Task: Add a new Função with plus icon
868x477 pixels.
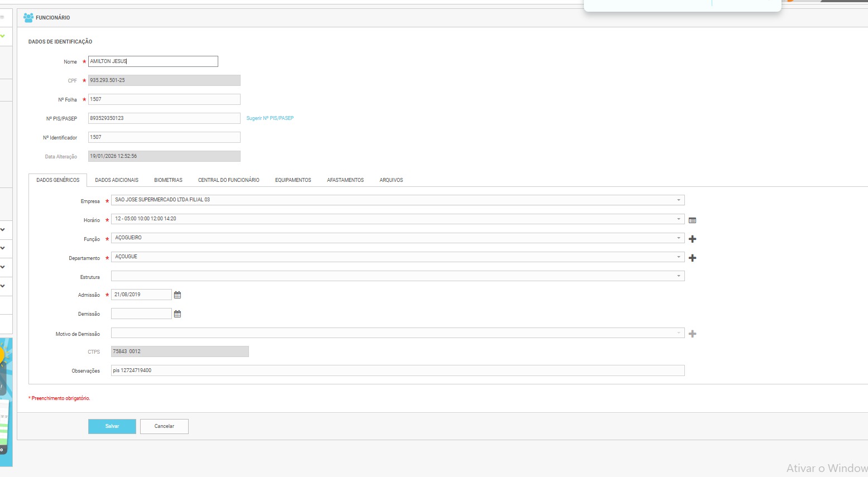Action: coord(692,239)
